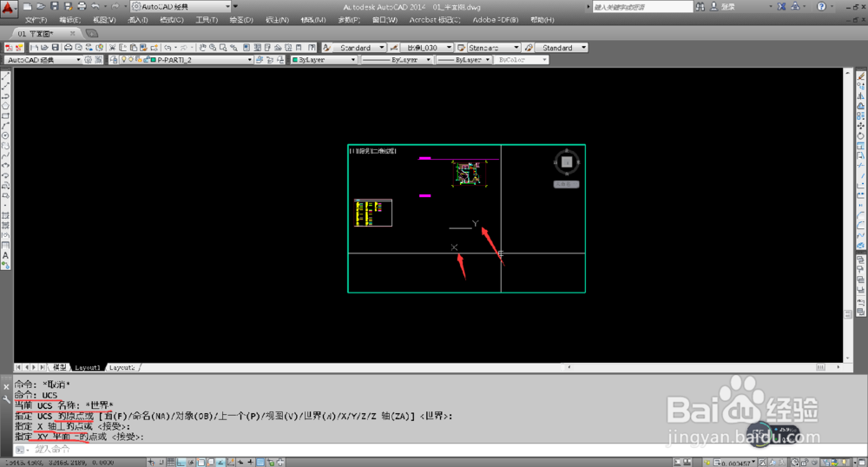Click the new drawing tab plus button
The width and height of the screenshot is (868, 467).
point(92,33)
